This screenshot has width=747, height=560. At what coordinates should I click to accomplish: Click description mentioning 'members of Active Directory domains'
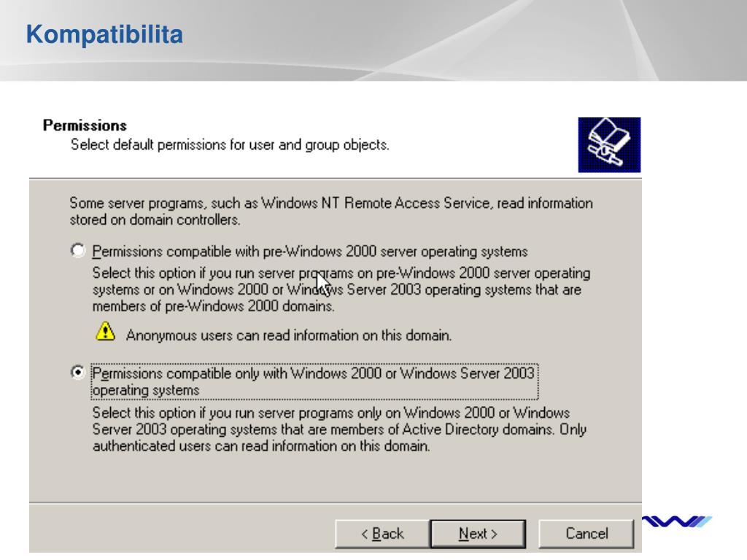[339, 429]
